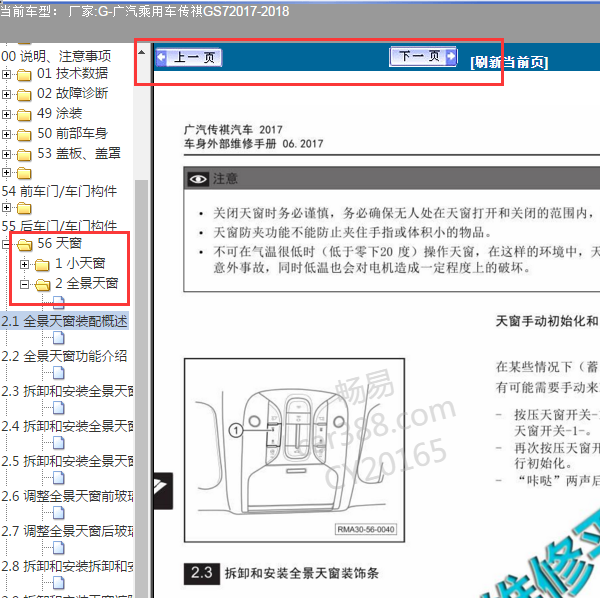Click the content pane scroll-up arrow

pos(142,52)
